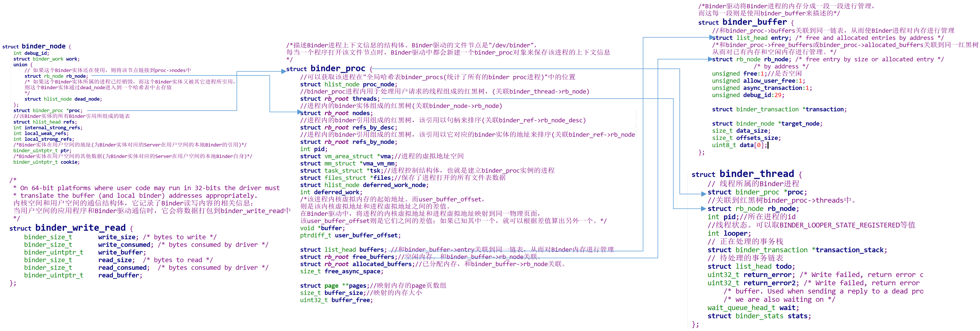Select 'unsigned free:1;' line

739,74
